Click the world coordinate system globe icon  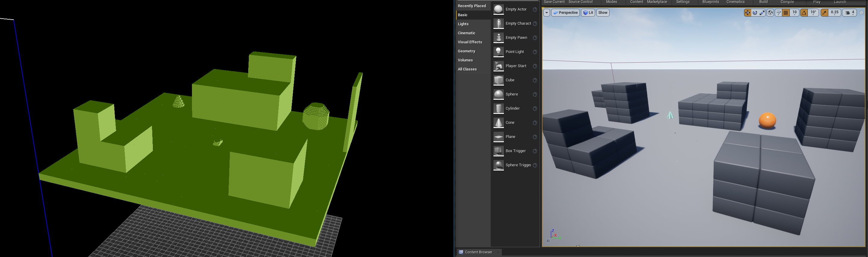(x=770, y=13)
